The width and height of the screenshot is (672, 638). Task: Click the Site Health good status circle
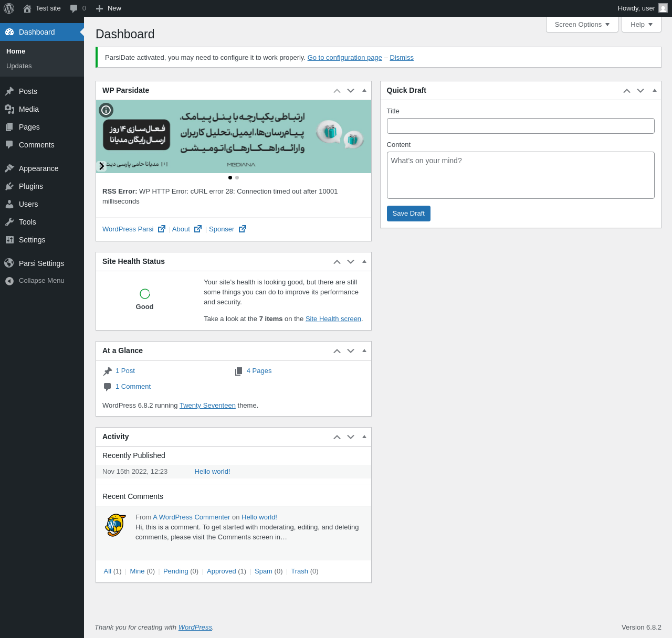point(145,294)
